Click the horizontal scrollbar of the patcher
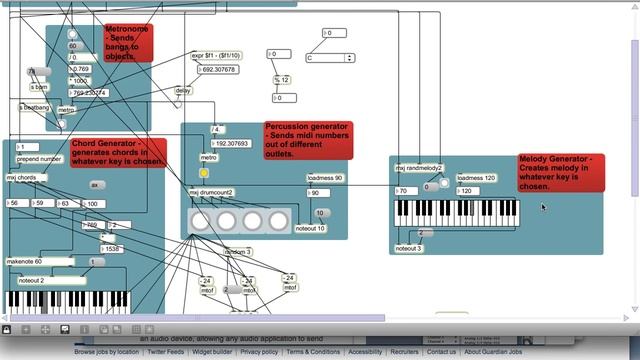This screenshot has height=360, width=640. 197,318
